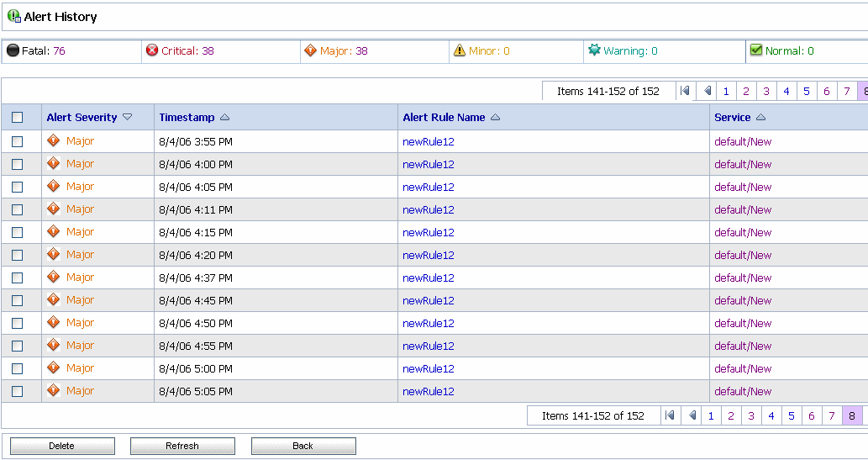Click the current page 8 in bottom pager
The image size is (868, 460).
tap(852, 415)
